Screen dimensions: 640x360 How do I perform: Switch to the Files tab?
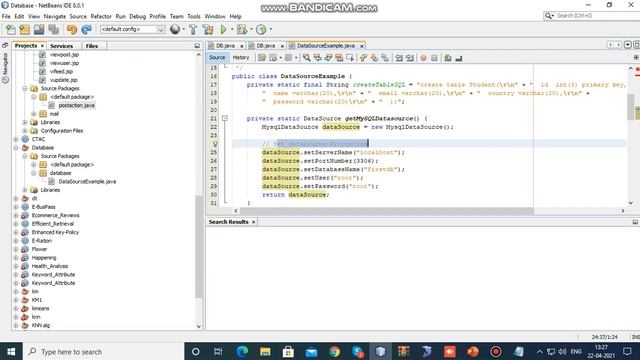point(92,46)
